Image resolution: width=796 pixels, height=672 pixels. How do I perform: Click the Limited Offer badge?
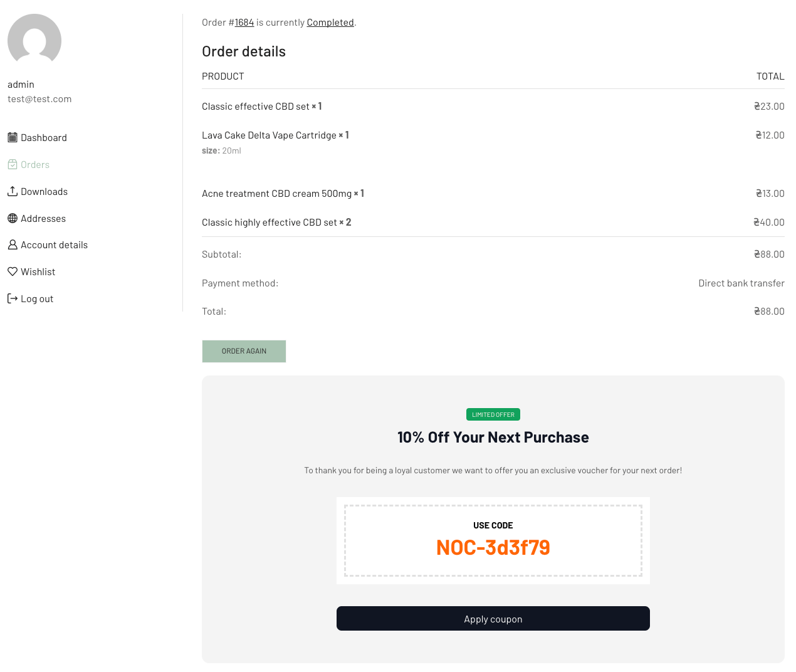pos(493,414)
